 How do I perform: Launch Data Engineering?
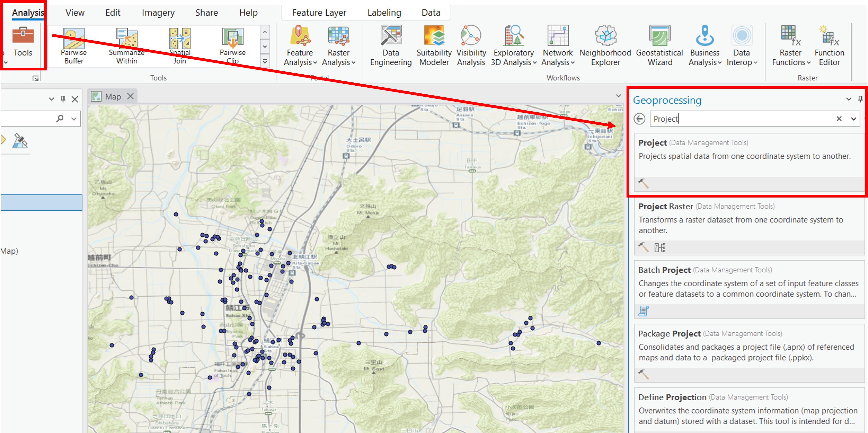391,45
